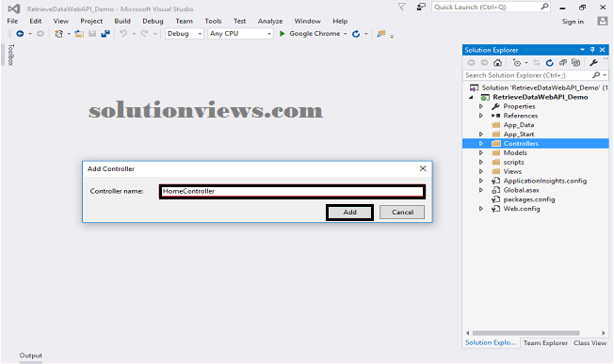The width and height of the screenshot is (614, 364).
Task: Open the Output tab at bottom
Action: [30, 356]
